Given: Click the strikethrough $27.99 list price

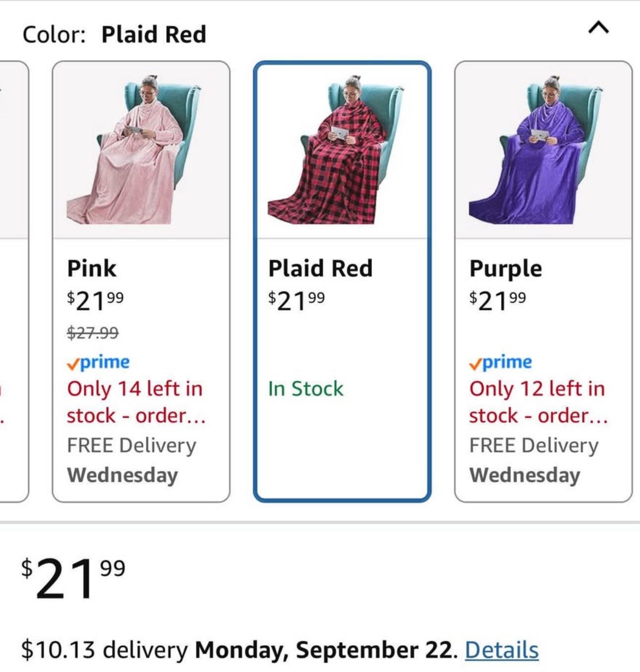Looking at the screenshot, I should pyautogui.click(x=93, y=333).
